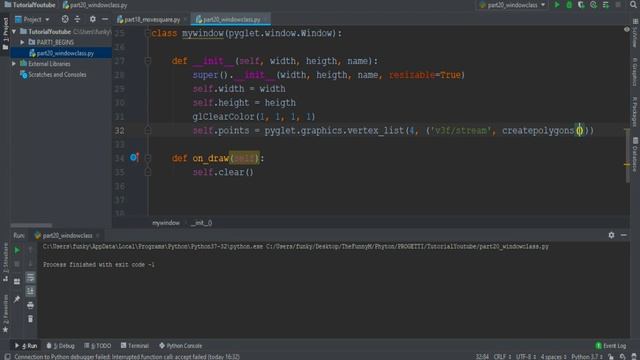Run with coverage in the top toolbar
Screen dimensions: 640x360
coord(581,5)
